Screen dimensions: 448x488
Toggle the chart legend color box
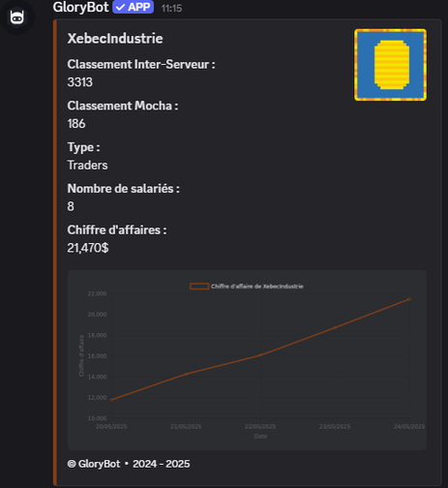[199, 287]
